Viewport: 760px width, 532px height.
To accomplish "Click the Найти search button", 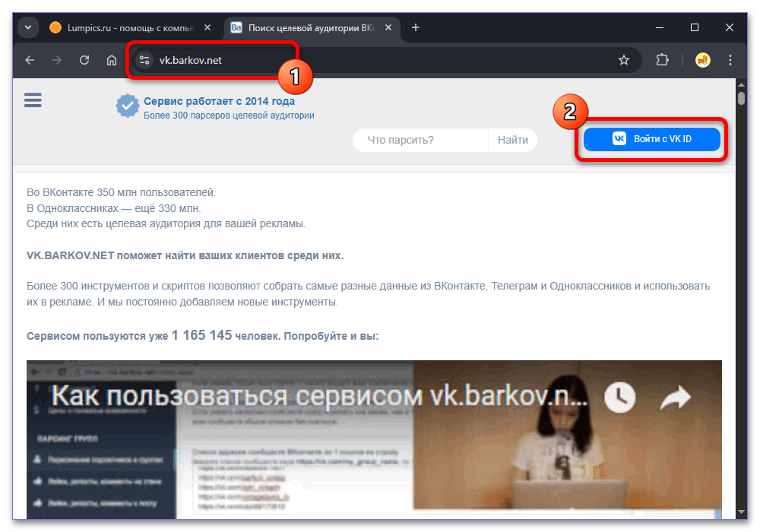I will click(513, 140).
